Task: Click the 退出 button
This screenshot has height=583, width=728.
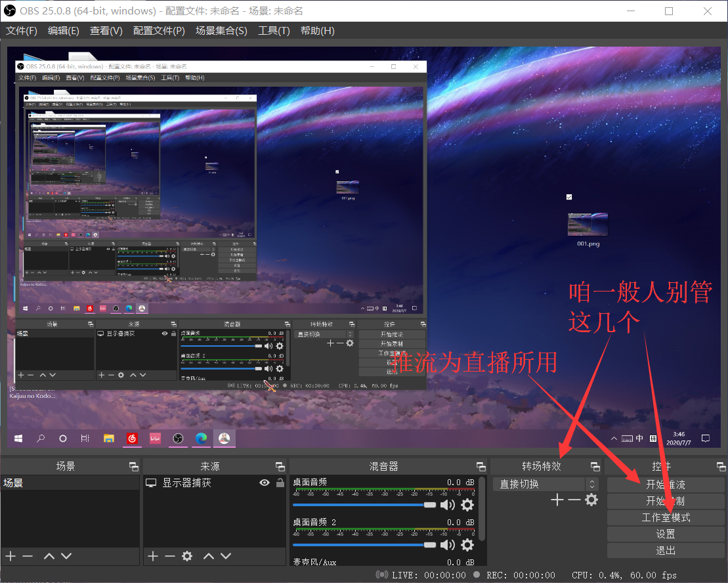Action: tap(666, 551)
